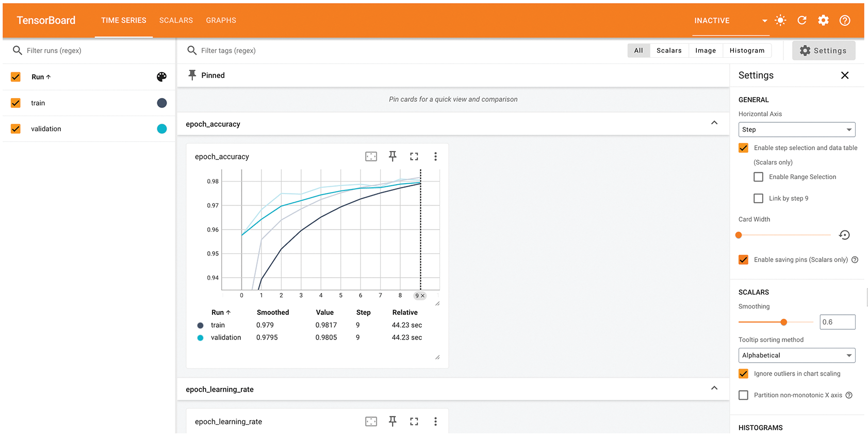Open the Horizontal Axis Step dropdown
Screen dimensions: 868x436
point(796,130)
